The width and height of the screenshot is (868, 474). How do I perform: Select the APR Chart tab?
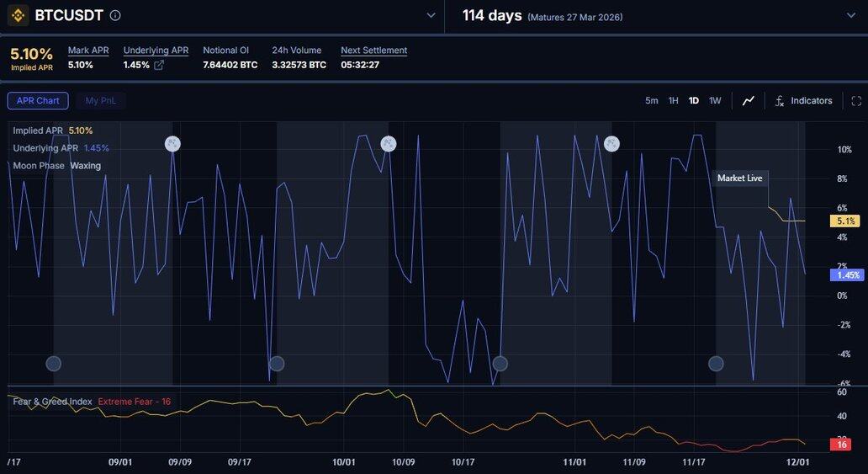click(x=38, y=101)
